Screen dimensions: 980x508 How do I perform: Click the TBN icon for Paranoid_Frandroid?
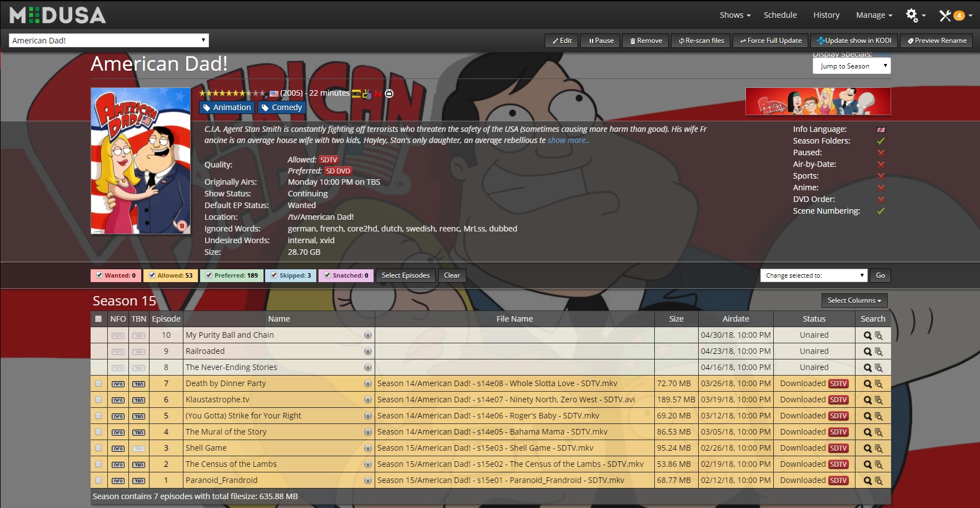pyautogui.click(x=138, y=480)
